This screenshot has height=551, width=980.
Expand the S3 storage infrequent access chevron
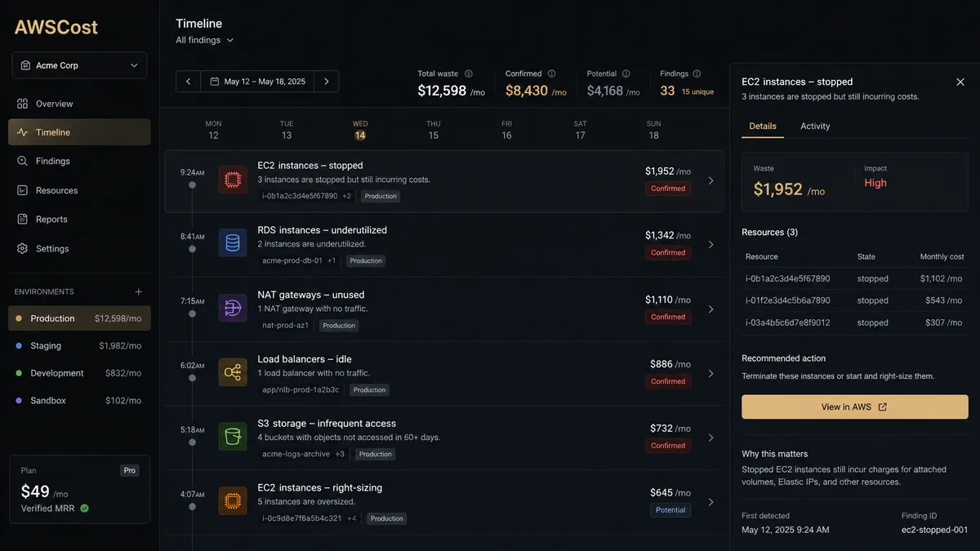coord(710,438)
